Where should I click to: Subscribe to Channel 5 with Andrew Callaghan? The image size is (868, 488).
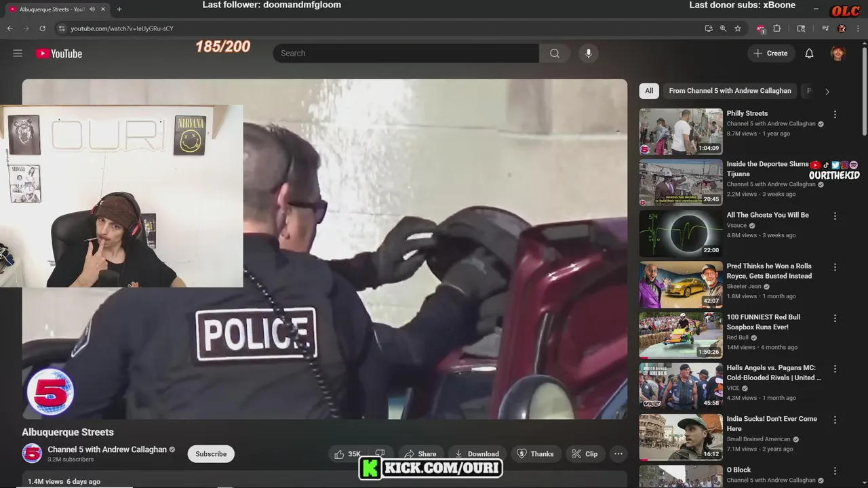click(x=211, y=454)
